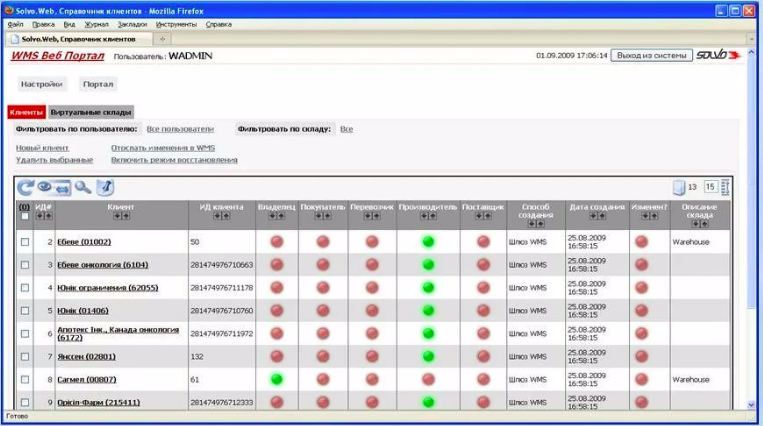Click Включить режим восстановления link
This screenshot has width=763, height=426.
[x=174, y=160]
